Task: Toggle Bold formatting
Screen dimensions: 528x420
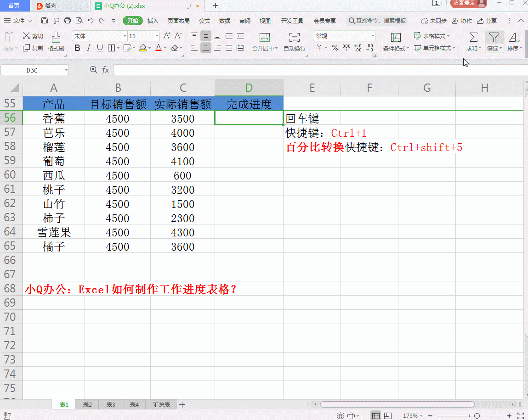Action: pos(77,48)
